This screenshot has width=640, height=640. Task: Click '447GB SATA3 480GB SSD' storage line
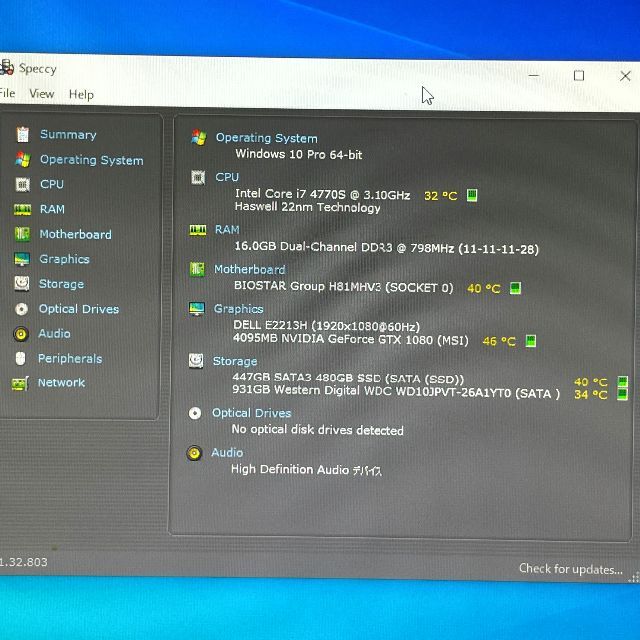[x=348, y=378]
